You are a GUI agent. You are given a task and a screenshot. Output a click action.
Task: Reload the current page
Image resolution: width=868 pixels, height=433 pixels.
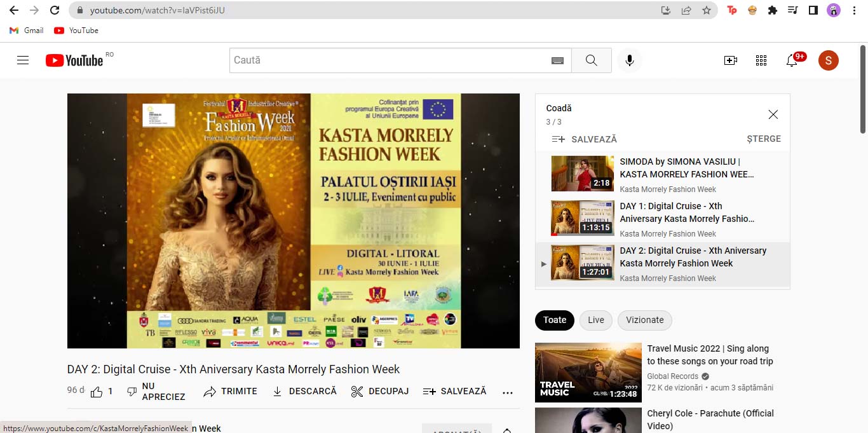pyautogui.click(x=55, y=10)
